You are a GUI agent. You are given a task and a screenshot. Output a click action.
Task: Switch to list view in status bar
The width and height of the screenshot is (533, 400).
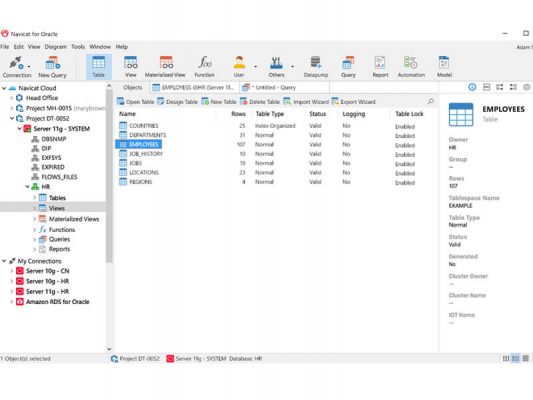click(506, 358)
